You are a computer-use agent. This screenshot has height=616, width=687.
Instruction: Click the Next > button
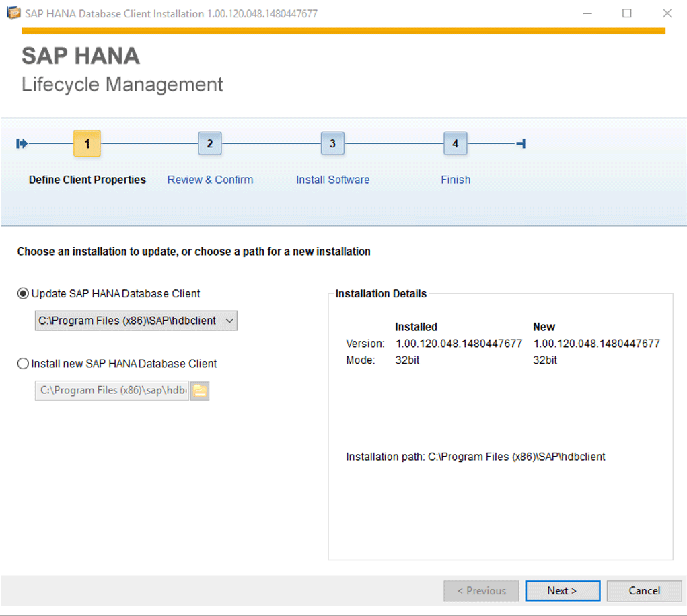[x=563, y=590]
